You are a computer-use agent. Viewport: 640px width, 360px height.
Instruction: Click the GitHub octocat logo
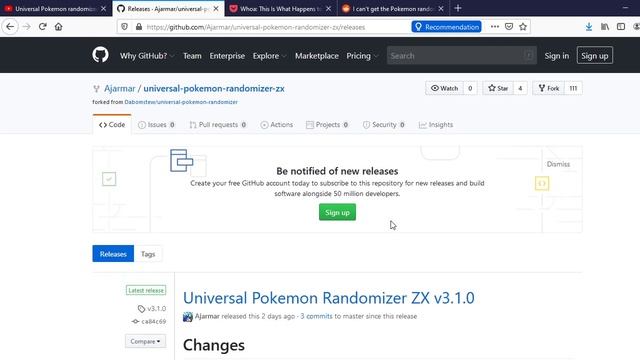point(100,55)
